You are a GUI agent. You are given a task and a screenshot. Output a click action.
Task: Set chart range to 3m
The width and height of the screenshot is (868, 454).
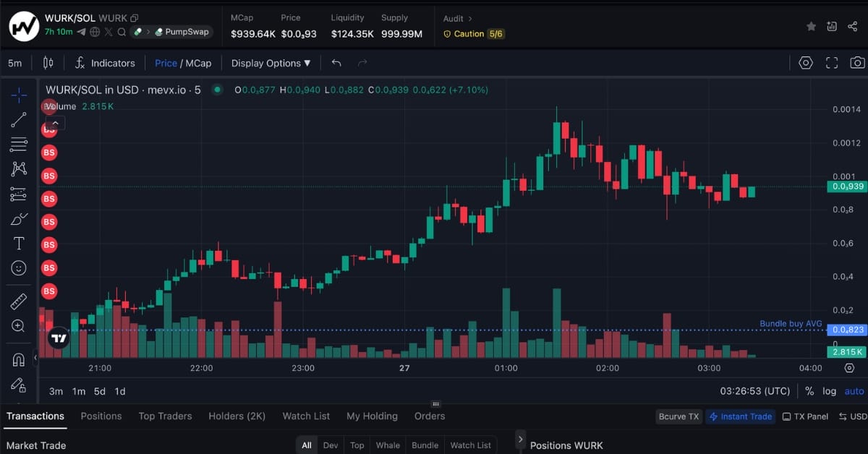tap(56, 391)
